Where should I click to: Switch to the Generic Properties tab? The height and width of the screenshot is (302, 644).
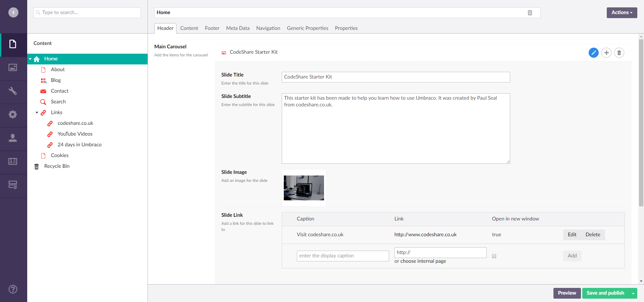coord(308,28)
